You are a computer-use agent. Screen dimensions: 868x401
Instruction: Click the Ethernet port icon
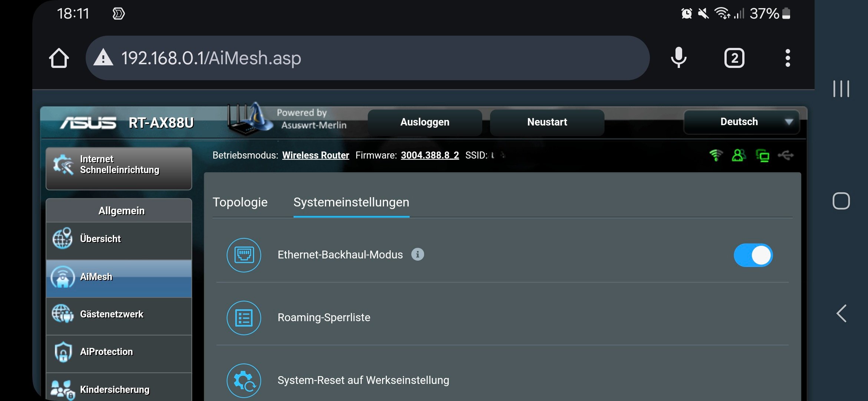click(244, 255)
